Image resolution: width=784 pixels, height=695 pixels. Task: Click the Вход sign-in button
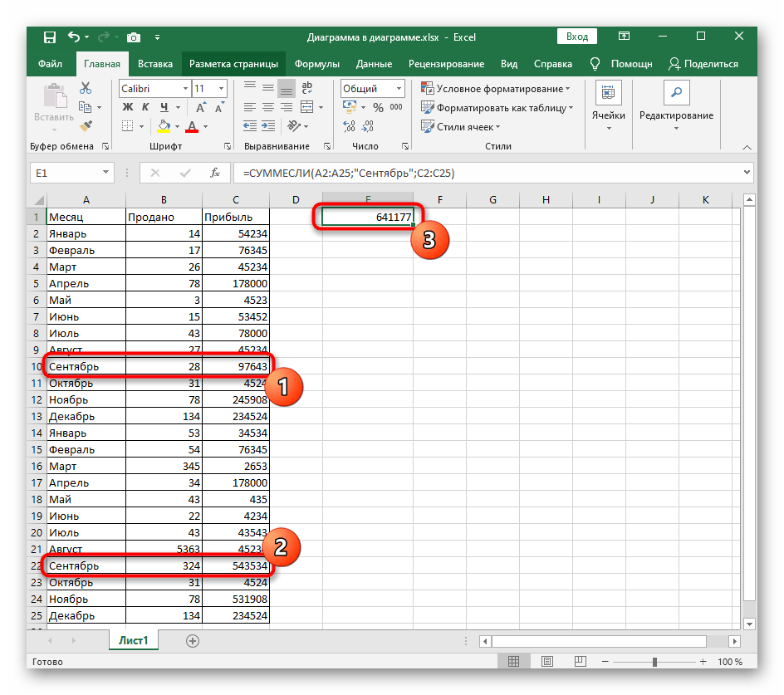[577, 37]
